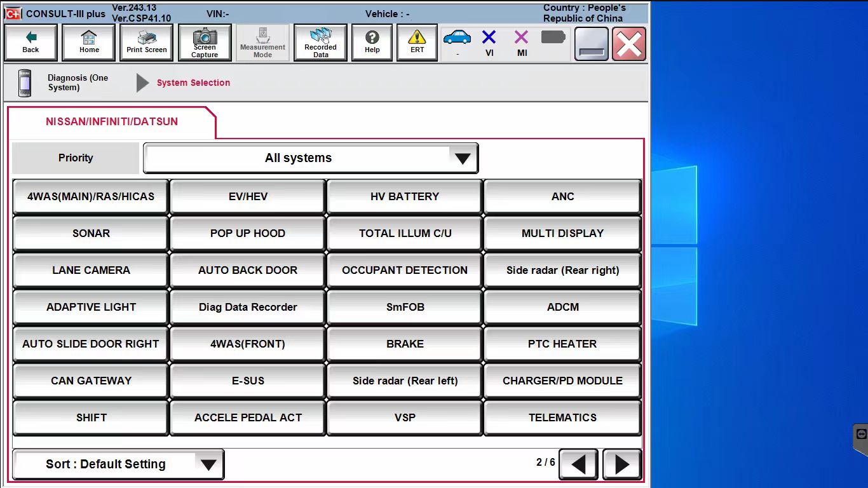Select POP UP HOOD system

point(248,234)
